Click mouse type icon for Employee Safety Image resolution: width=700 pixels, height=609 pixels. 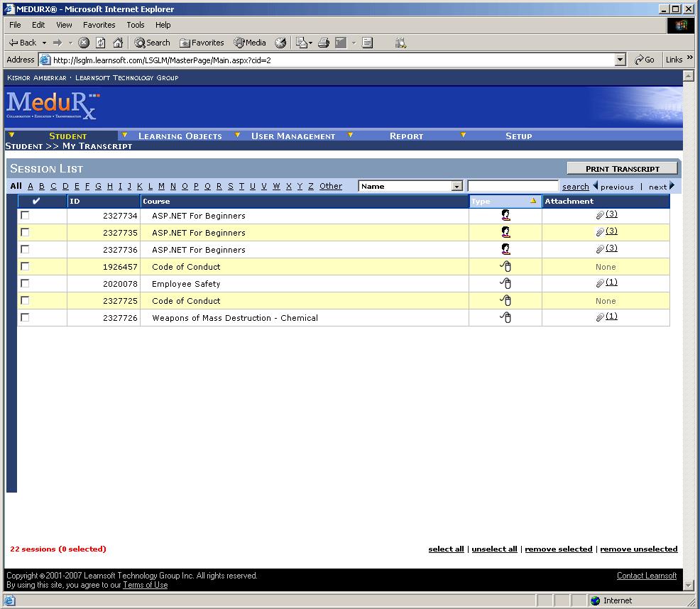(x=505, y=283)
